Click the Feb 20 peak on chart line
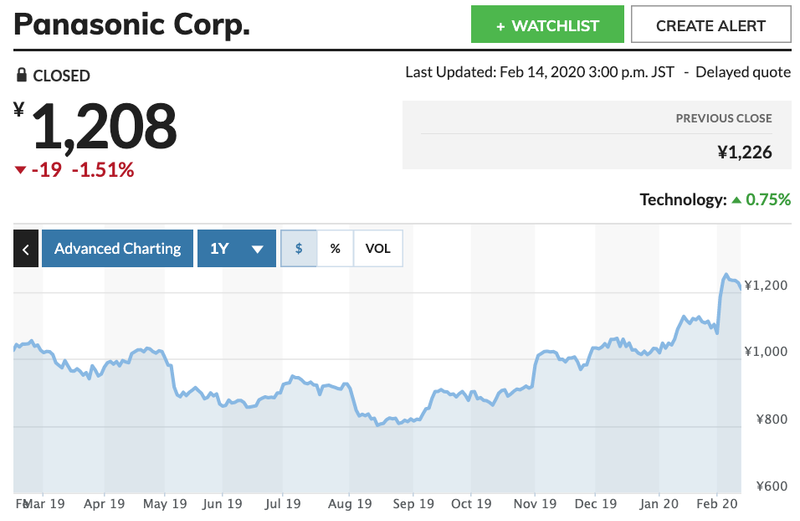The height and width of the screenshot is (521, 800). [726, 275]
